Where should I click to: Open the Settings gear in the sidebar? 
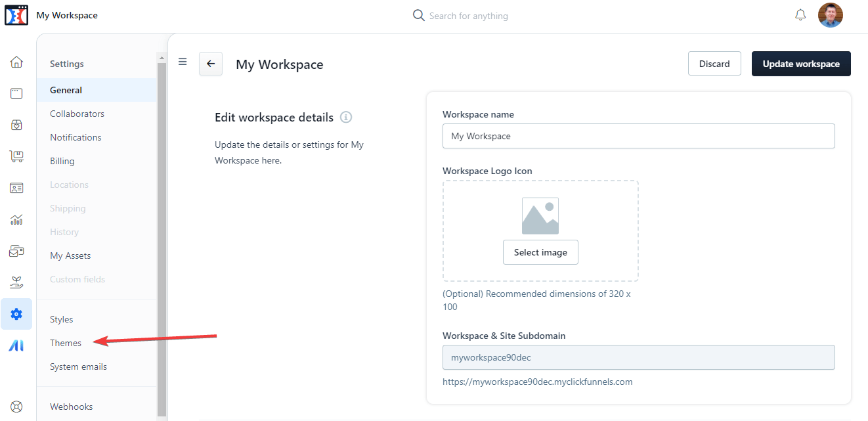tap(16, 313)
